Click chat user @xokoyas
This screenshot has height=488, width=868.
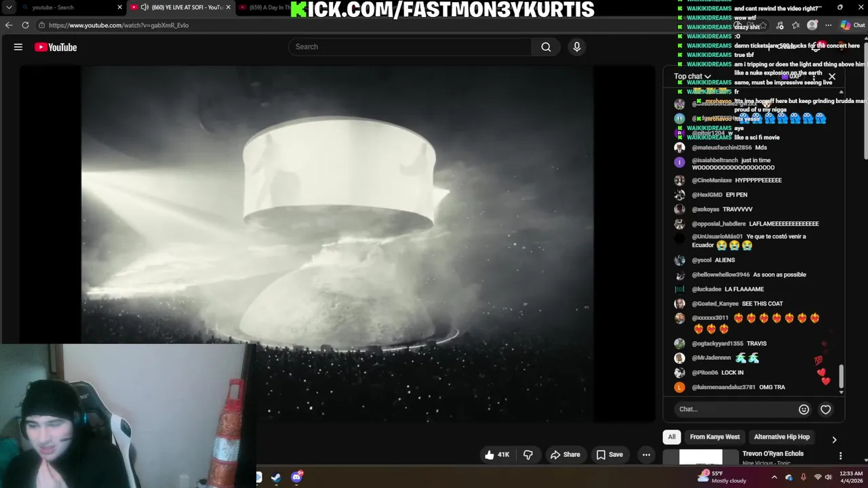point(705,209)
